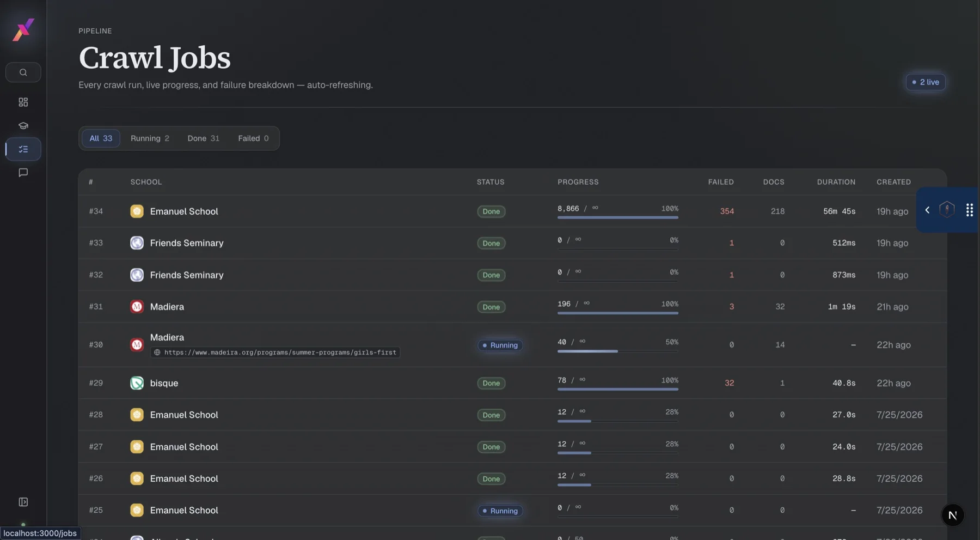This screenshot has height=540, width=980.
Task: Open the jobs checklist icon in sidebar
Action: pyautogui.click(x=23, y=149)
